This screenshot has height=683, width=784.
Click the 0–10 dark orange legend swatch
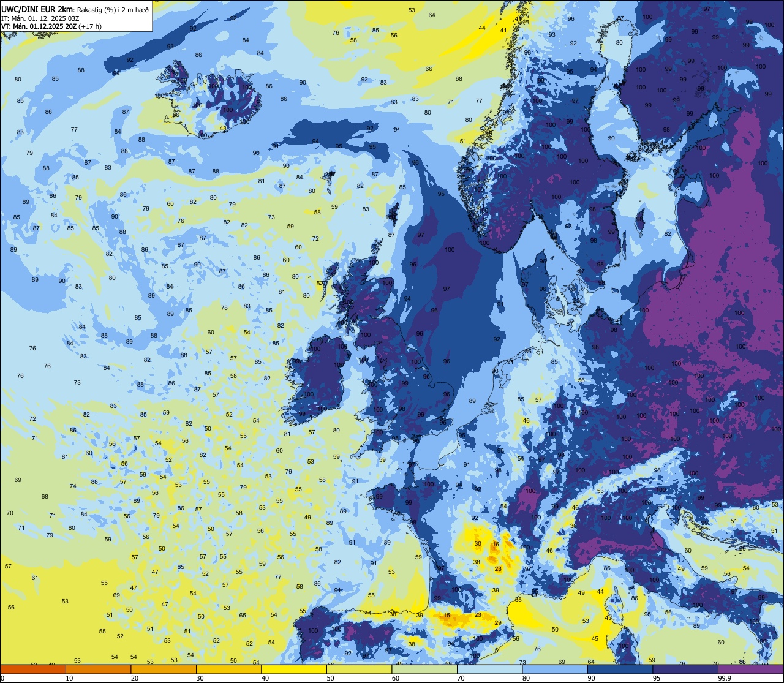click(33, 669)
